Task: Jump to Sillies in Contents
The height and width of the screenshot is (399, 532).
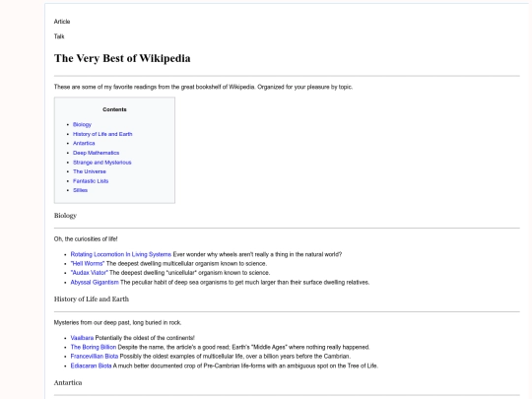Action: pyautogui.click(x=81, y=190)
